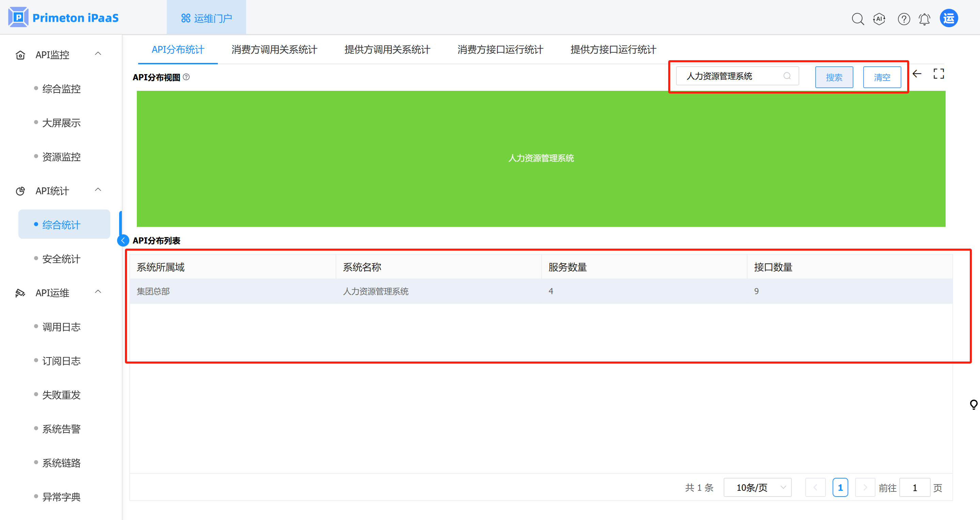Open the AI assistant icon
Viewport: 980px width, 520px height.
(x=879, y=19)
